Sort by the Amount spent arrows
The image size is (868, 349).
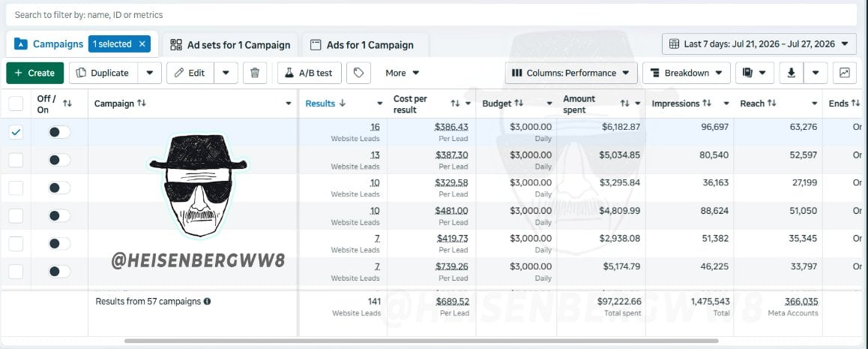coord(625,104)
